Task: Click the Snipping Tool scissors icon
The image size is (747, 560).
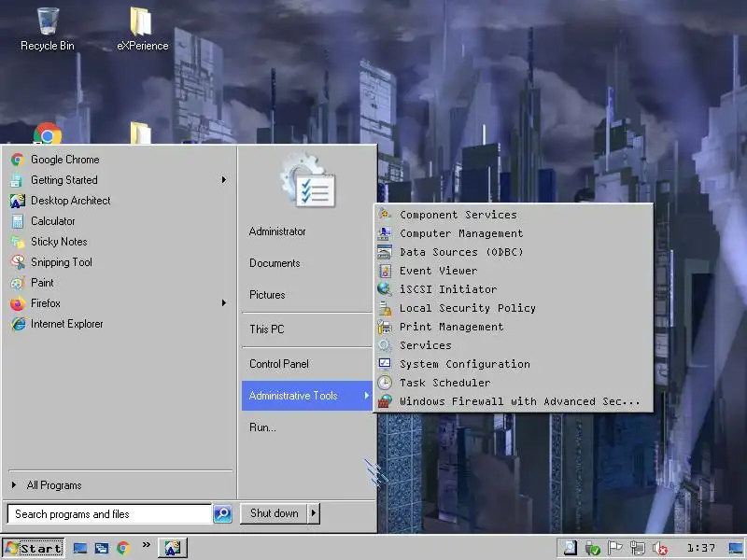Action: (x=18, y=262)
